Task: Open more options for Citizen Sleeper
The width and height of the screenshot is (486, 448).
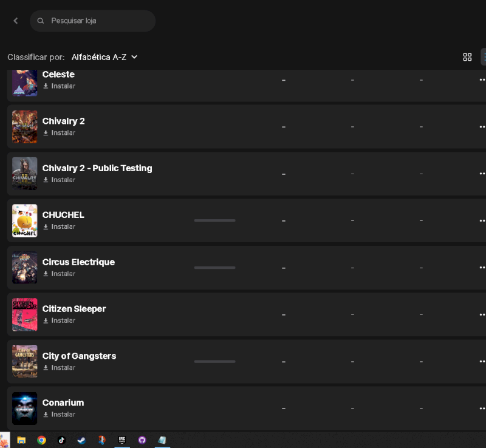Action: point(482,314)
